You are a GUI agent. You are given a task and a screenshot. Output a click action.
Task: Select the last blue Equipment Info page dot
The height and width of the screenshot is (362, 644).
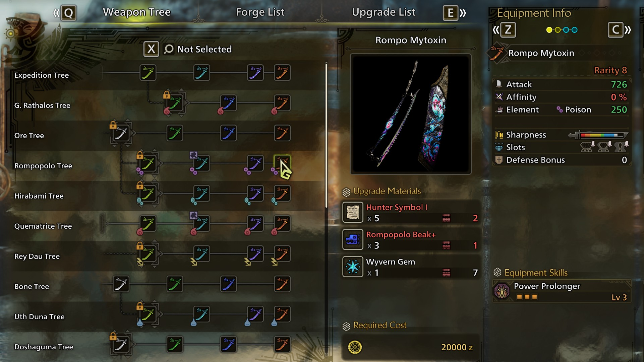pos(575,30)
